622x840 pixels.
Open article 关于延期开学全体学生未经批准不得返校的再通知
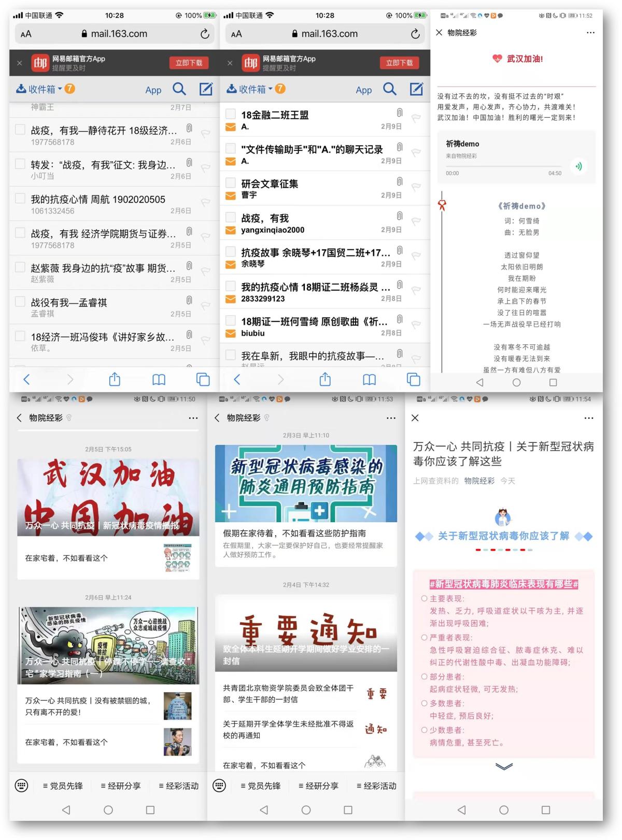coord(289,730)
